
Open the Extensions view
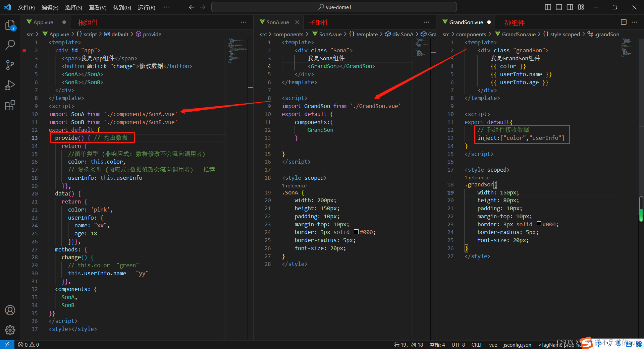pyautogui.click(x=10, y=105)
